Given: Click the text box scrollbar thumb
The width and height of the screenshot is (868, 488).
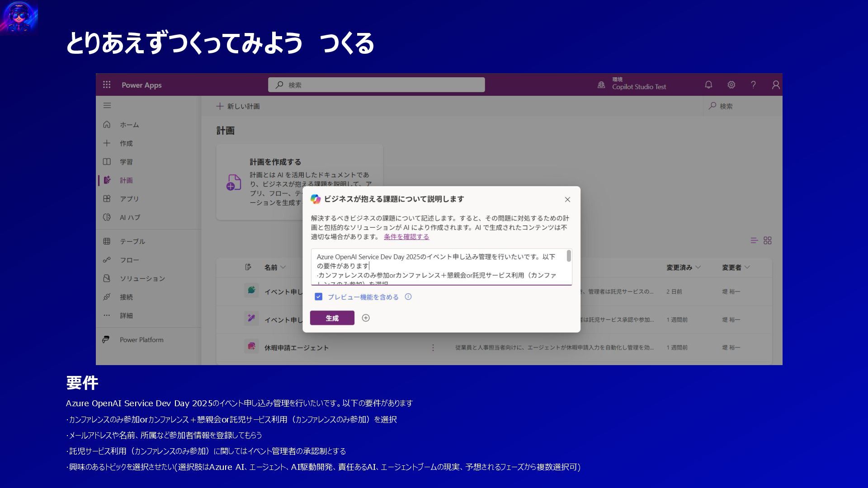Looking at the screenshot, I should (x=569, y=256).
